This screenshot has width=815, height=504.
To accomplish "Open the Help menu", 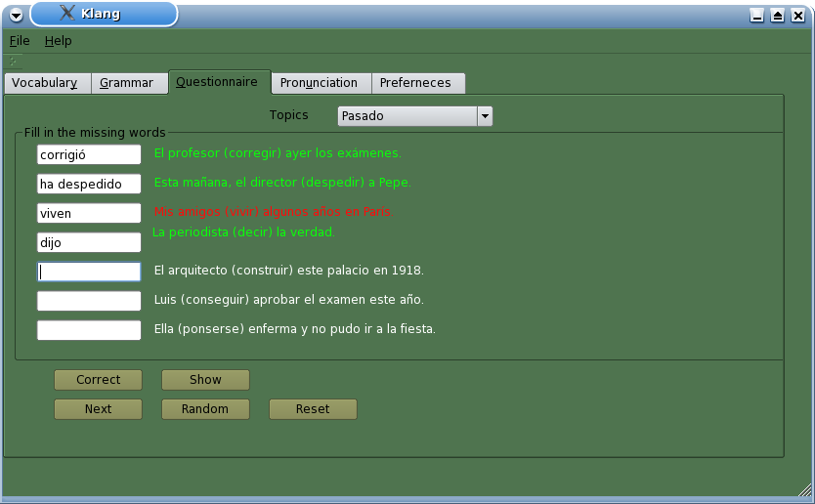I will [59, 40].
